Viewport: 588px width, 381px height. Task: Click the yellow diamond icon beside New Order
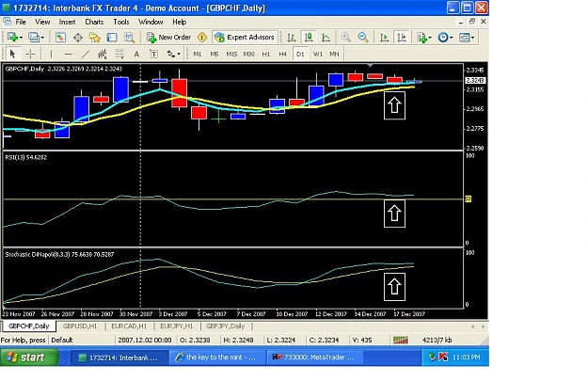tap(202, 37)
